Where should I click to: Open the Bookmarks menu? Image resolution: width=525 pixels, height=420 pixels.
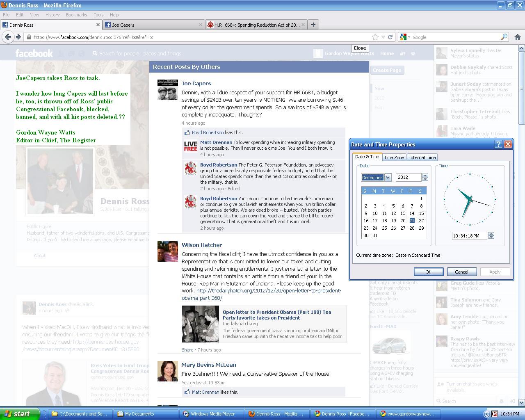[x=76, y=15]
